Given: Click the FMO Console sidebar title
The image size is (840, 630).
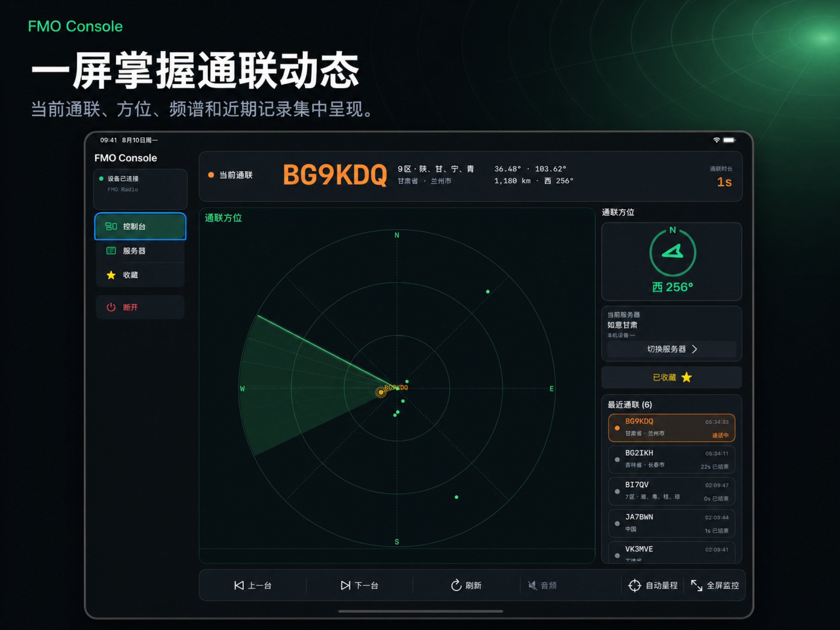Looking at the screenshot, I should 125,158.
